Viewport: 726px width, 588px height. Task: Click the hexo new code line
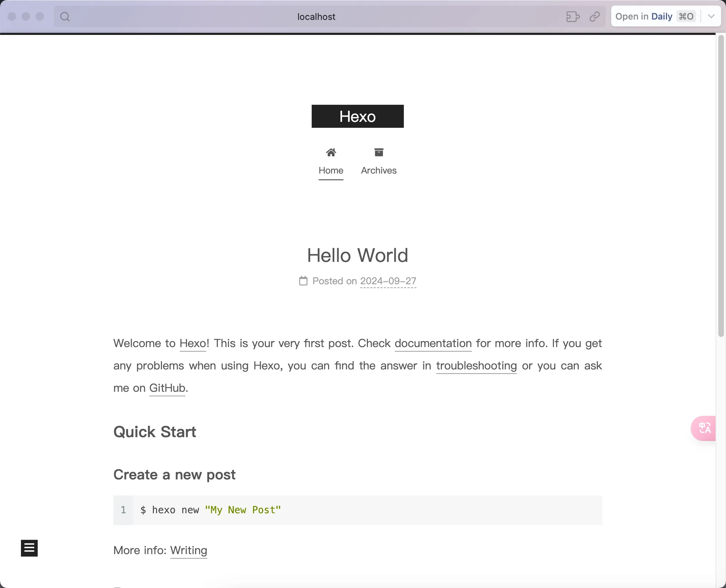pos(210,510)
